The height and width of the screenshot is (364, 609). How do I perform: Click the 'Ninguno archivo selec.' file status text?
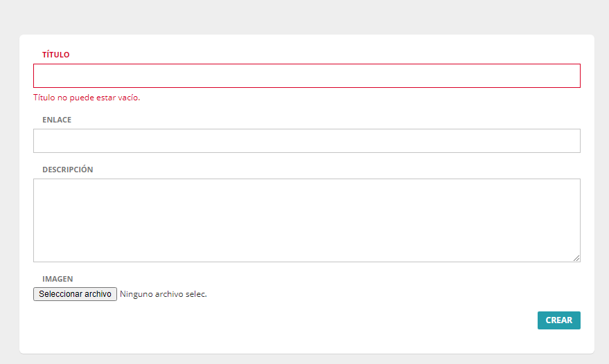pos(164,294)
